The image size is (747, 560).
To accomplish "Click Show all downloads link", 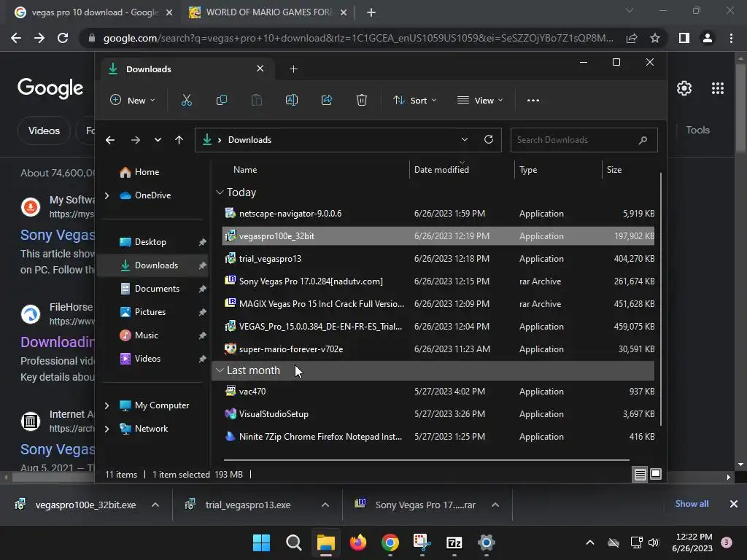I will 692,504.
